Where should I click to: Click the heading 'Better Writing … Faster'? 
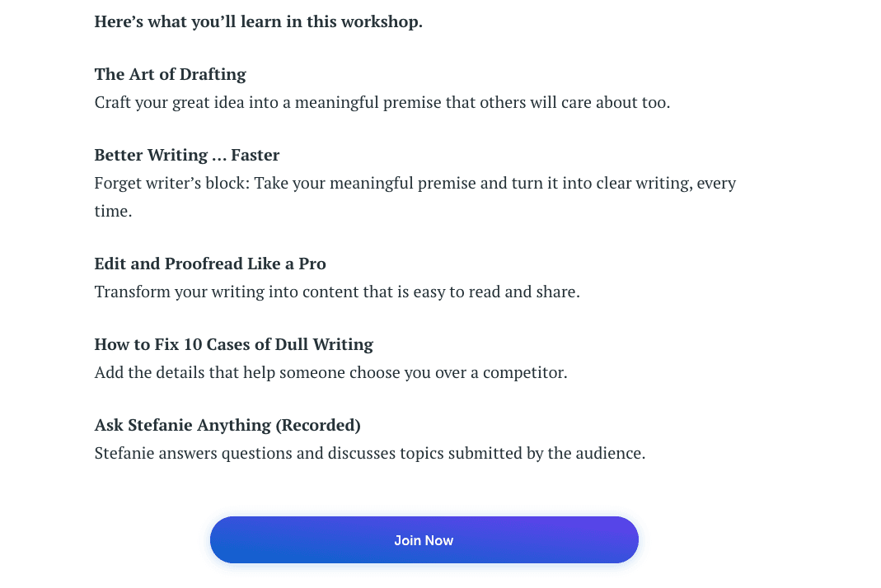pyautogui.click(x=186, y=155)
